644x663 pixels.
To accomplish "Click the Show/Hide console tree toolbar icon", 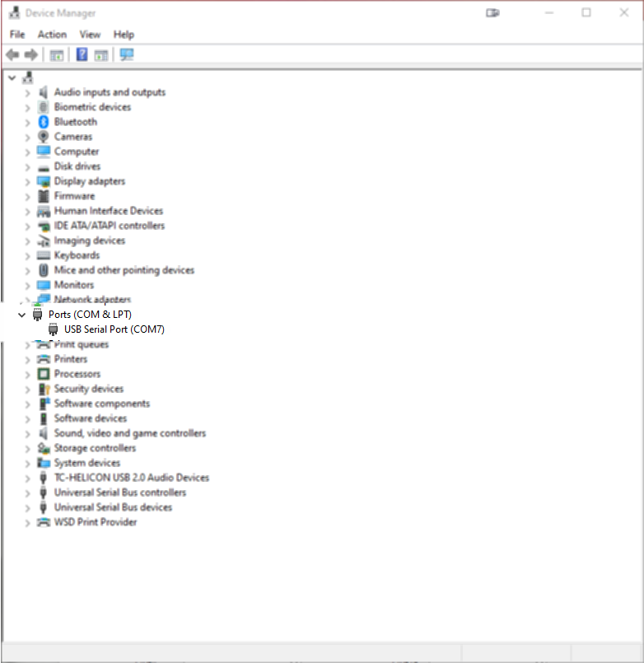I will (x=57, y=55).
